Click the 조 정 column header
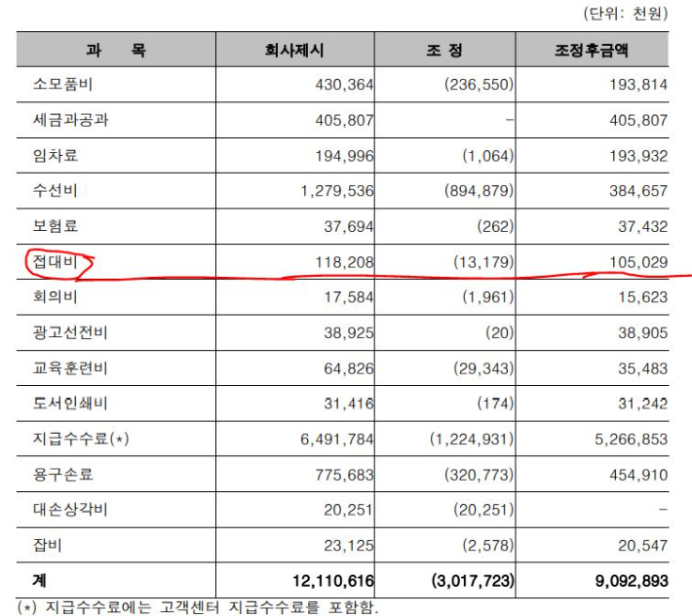The width and height of the screenshot is (692, 616). tap(444, 50)
